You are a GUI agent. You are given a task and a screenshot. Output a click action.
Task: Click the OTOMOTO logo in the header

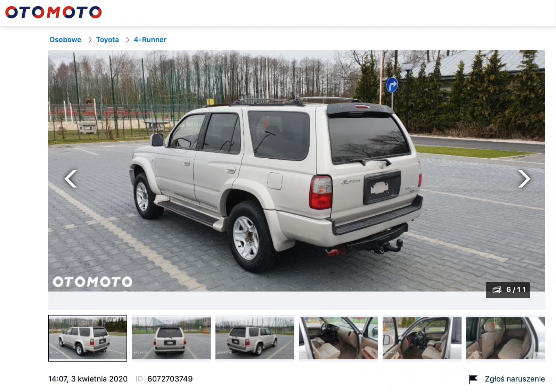tap(54, 12)
